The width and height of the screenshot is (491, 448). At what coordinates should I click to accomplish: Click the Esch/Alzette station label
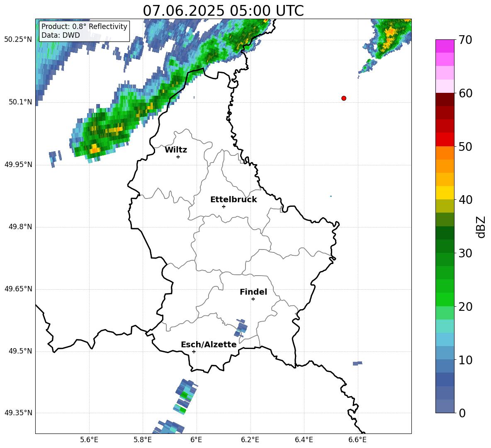point(209,344)
